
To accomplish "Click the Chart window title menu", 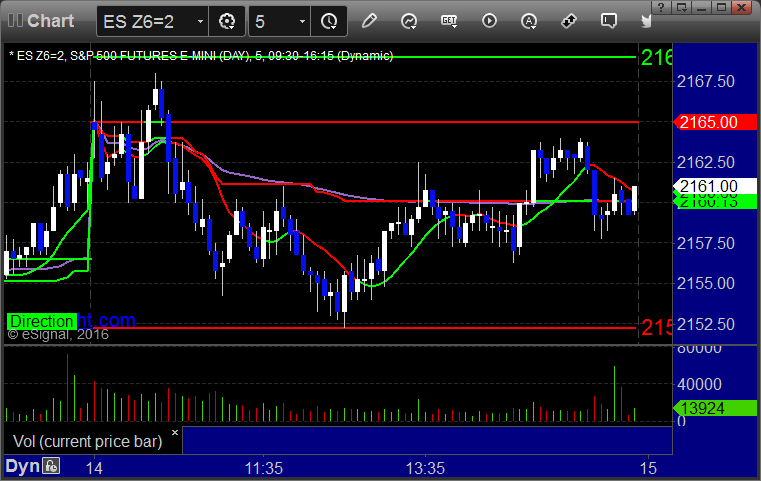I will [42, 21].
